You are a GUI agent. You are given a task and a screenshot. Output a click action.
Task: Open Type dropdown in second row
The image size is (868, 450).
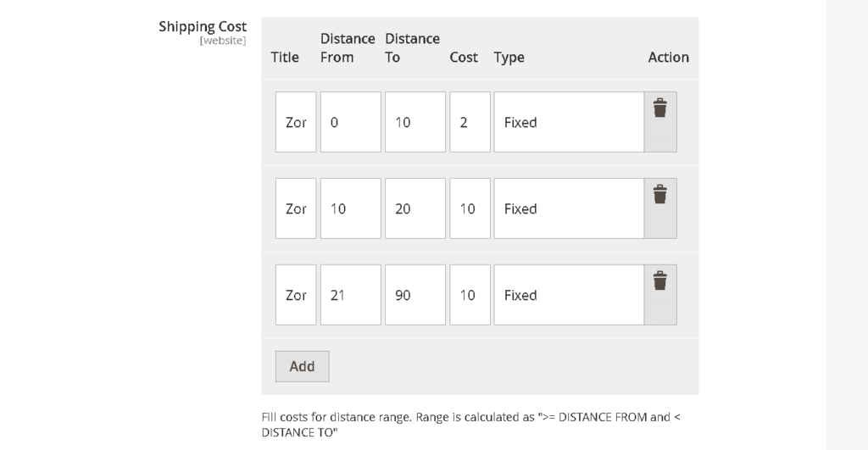coord(568,208)
